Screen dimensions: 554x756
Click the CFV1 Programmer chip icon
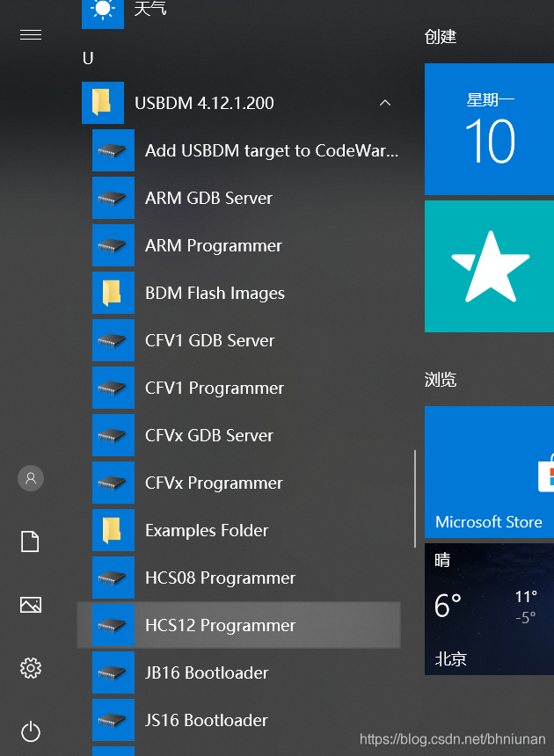click(113, 388)
